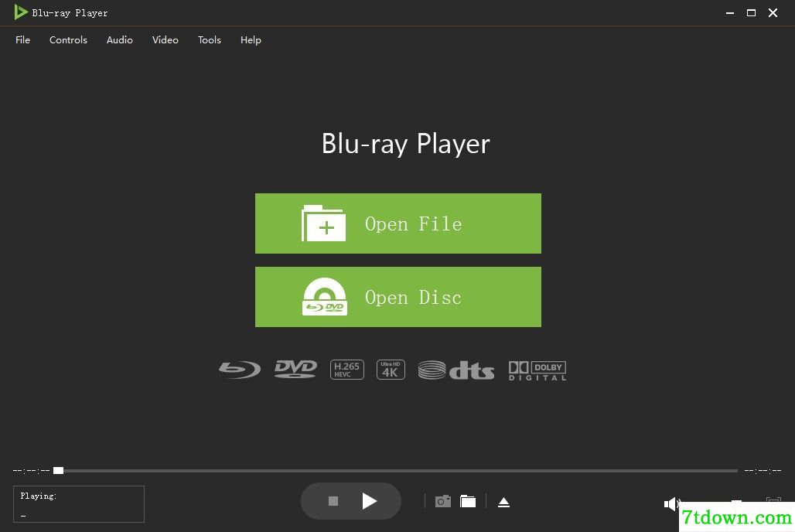
Task: Click the total duration label right of seek bar
Action: click(x=763, y=471)
